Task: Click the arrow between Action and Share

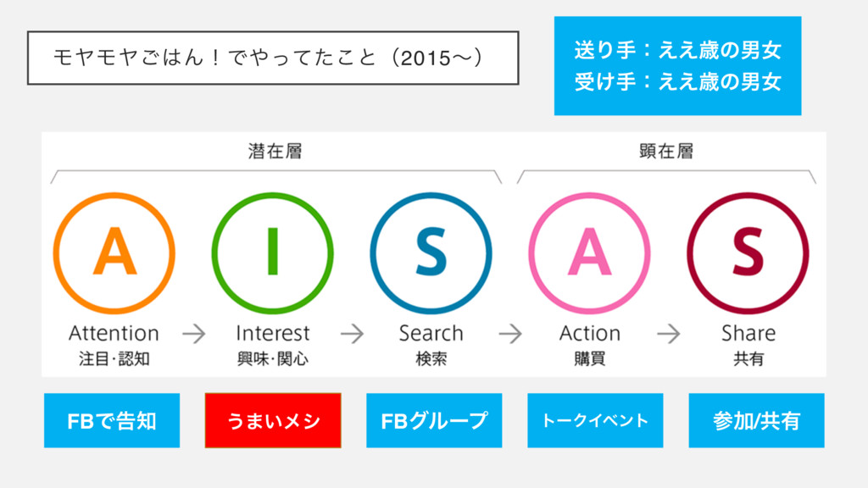Action: pos(668,334)
